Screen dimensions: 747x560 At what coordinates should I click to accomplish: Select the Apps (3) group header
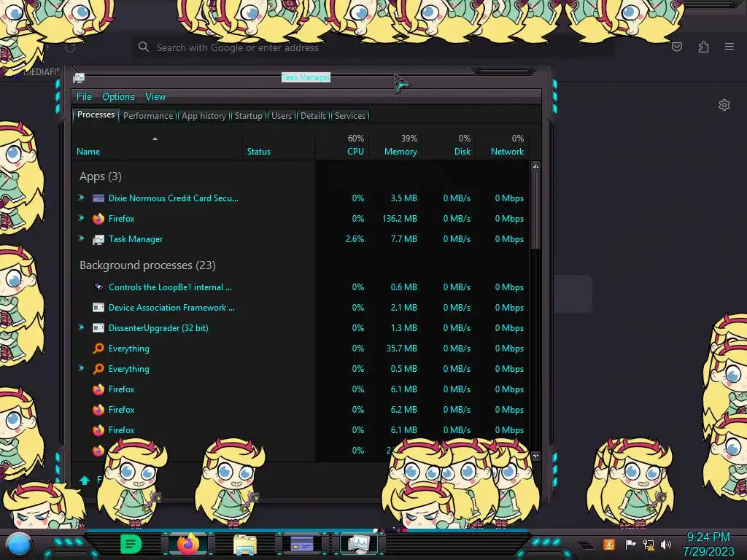click(101, 176)
